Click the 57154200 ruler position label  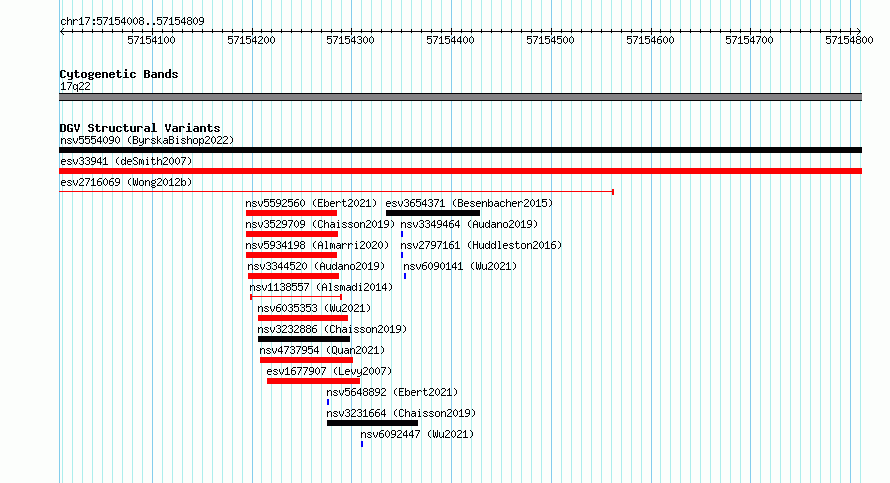click(251, 40)
